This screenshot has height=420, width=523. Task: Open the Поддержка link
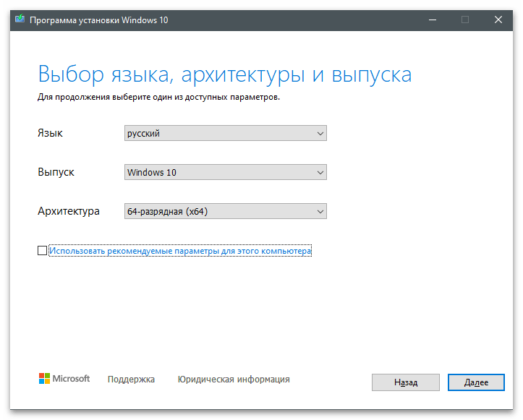[x=131, y=380]
